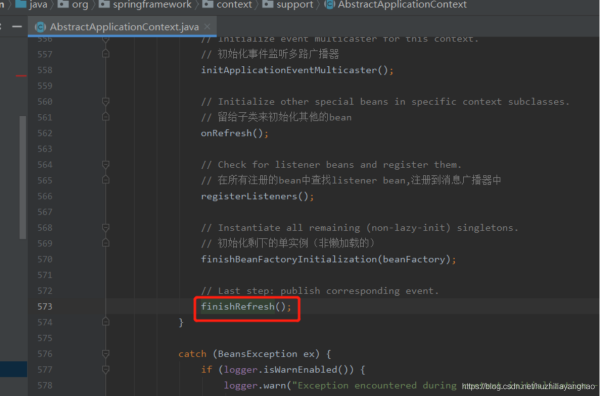600x396 pixels.
Task: Open the context folder breadcrumb
Action: click(227, 5)
